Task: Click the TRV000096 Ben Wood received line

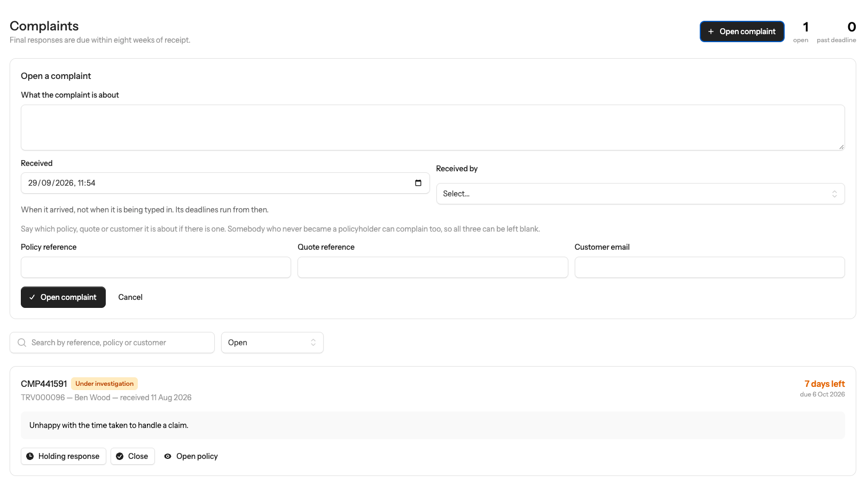Action: (106, 398)
